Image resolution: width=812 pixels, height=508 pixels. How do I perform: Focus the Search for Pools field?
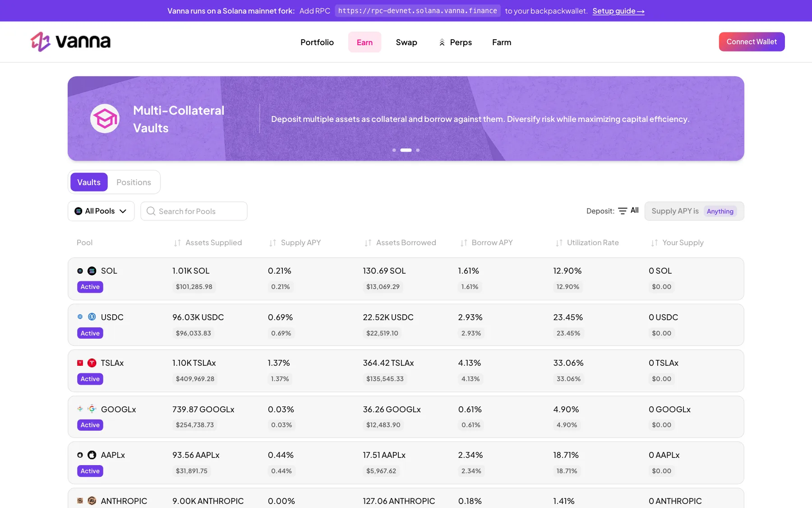click(194, 211)
